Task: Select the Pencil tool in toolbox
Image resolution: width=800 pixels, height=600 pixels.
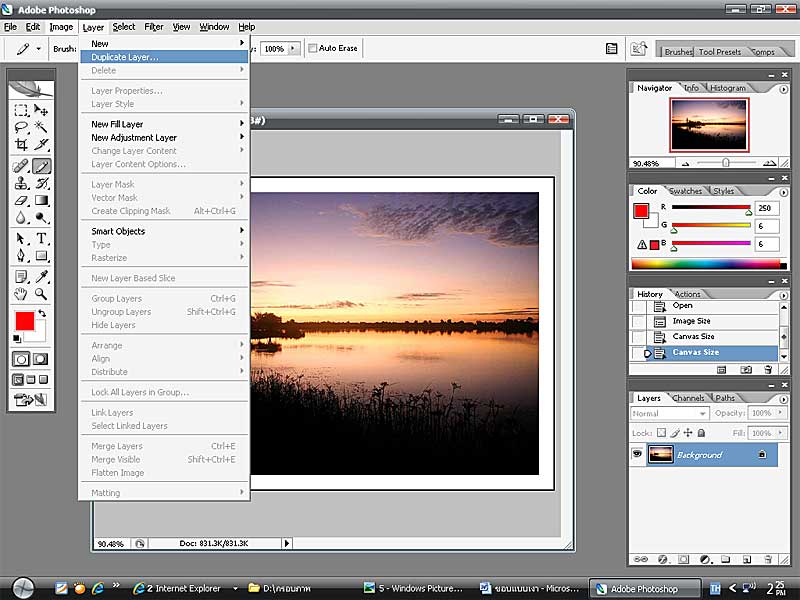Action: click(41, 166)
